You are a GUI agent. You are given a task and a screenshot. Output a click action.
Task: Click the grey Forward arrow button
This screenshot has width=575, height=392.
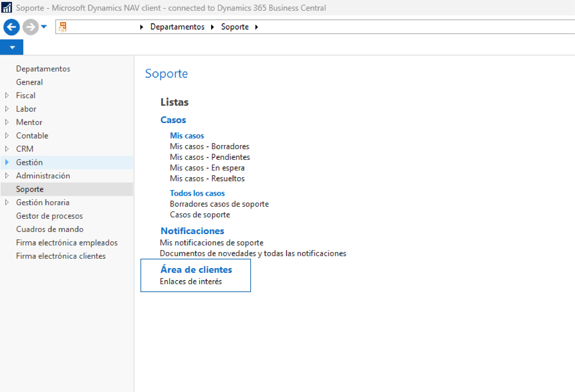point(31,27)
